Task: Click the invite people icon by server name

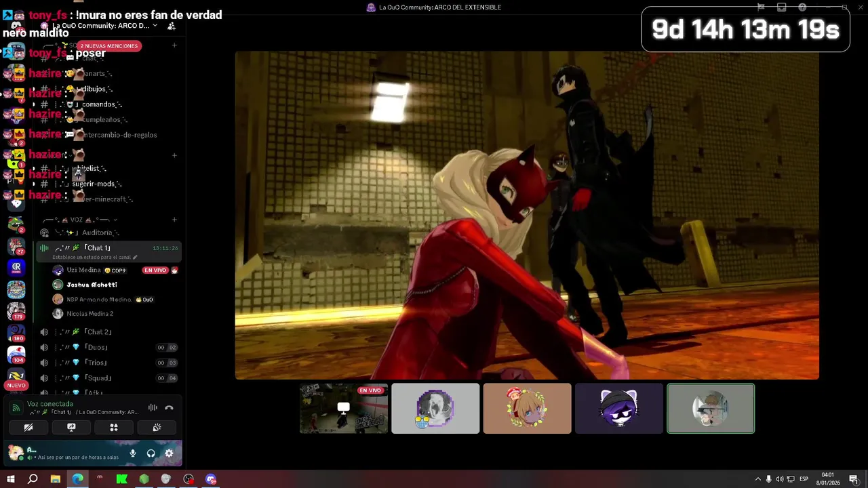Action: pyautogui.click(x=172, y=26)
